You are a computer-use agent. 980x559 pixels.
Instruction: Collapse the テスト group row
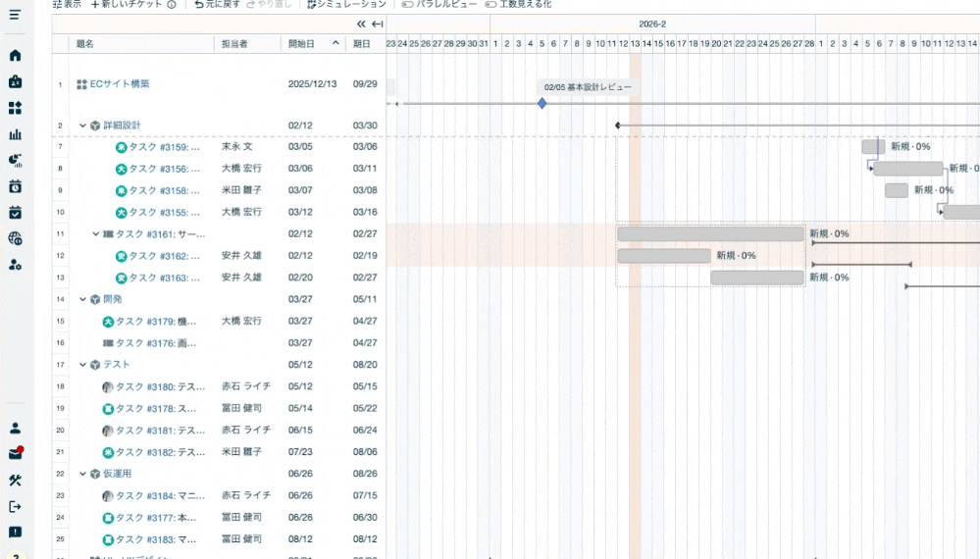[82, 365]
